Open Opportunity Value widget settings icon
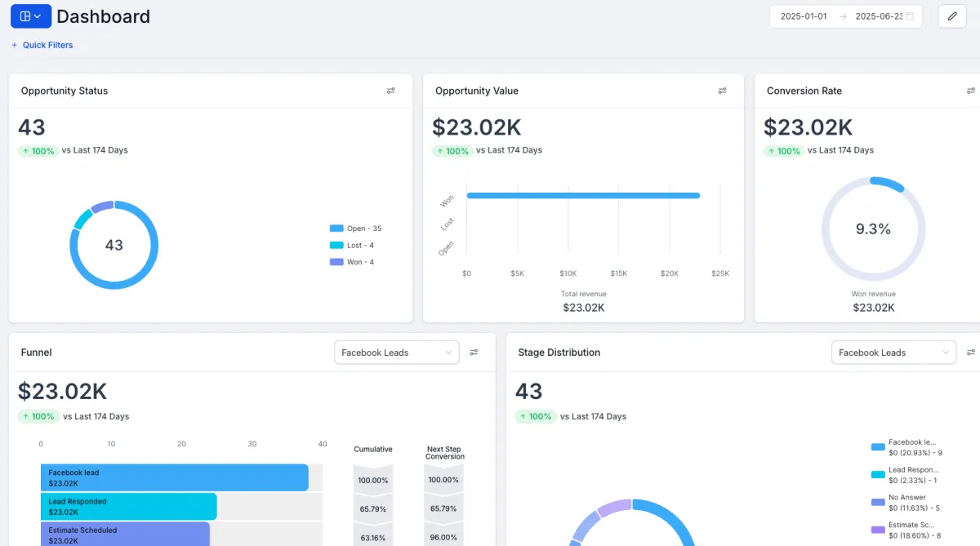Image resolution: width=980 pixels, height=546 pixels. [x=723, y=91]
